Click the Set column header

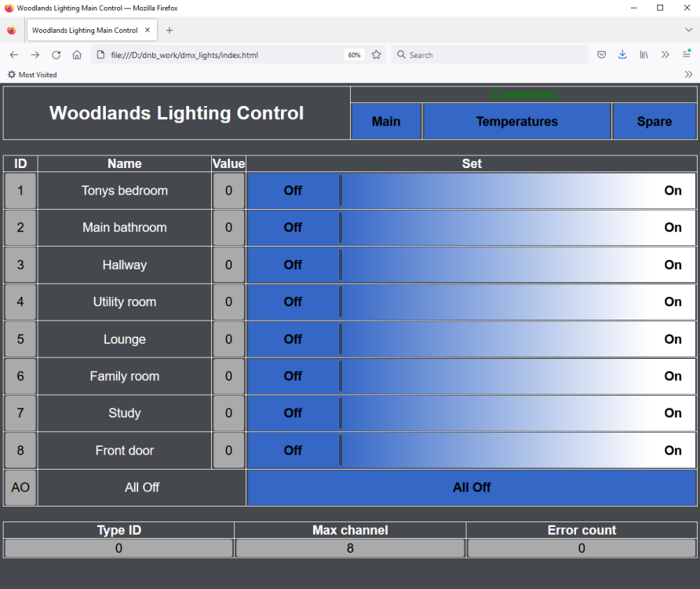pos(472,163)
